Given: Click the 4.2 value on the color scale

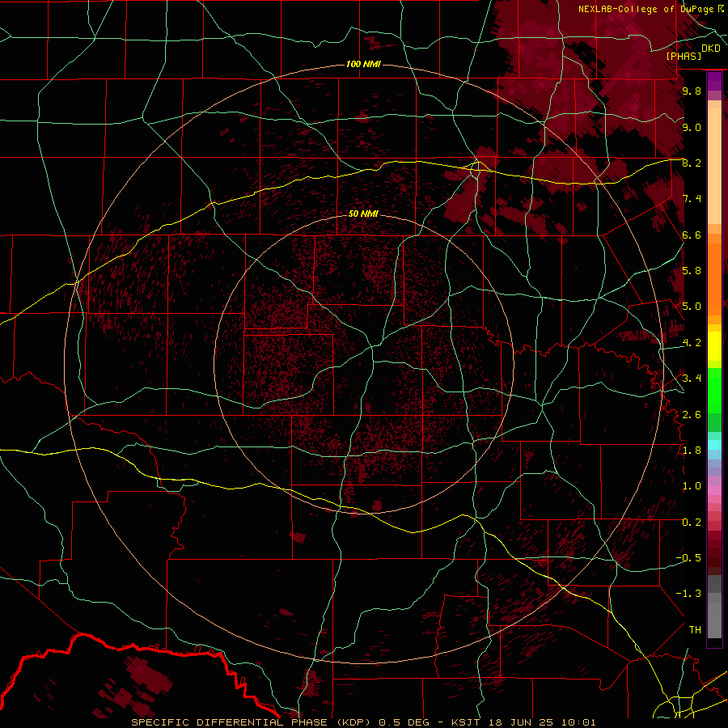Looking at the screenshot, I should click(x=692, y=342).
